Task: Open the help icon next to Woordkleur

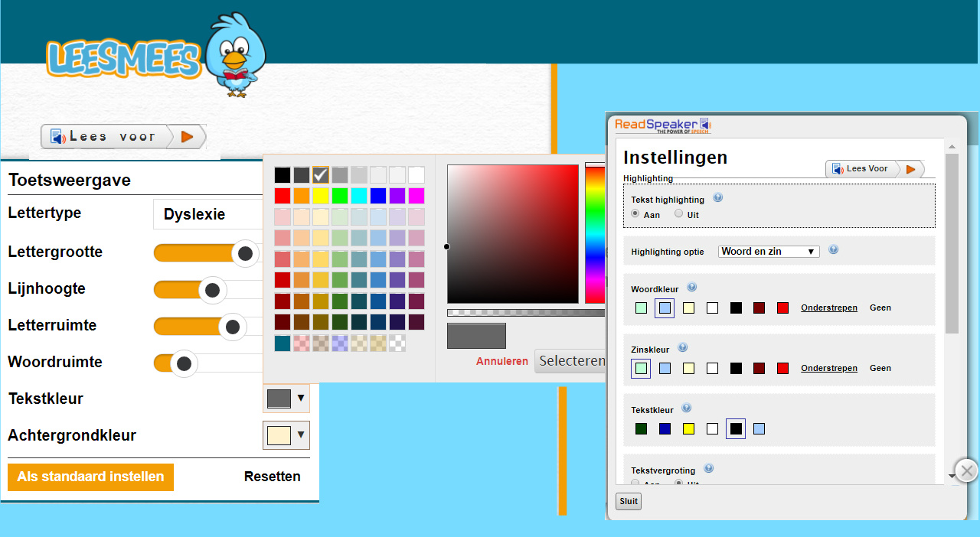Action: tap(691, 288)
